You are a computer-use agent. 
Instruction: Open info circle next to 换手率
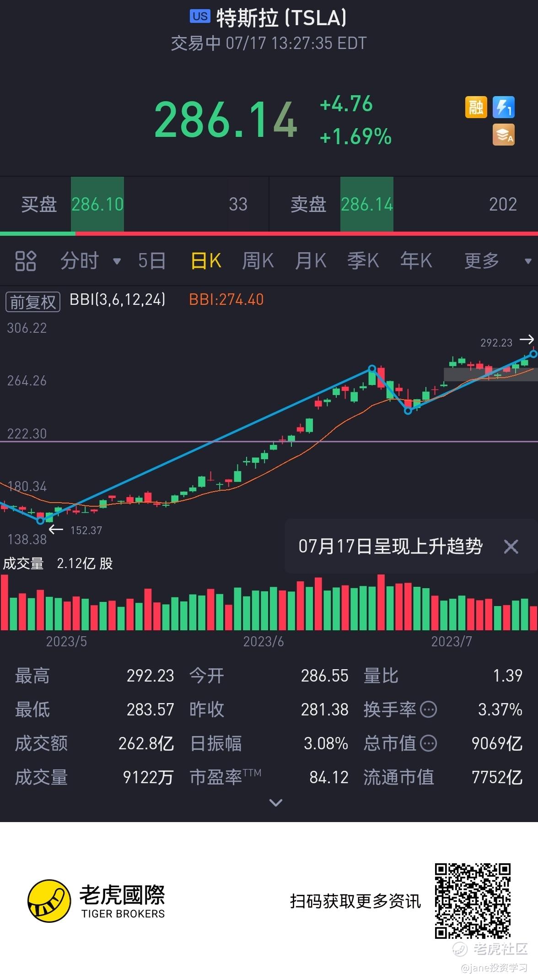coord(428,709)
